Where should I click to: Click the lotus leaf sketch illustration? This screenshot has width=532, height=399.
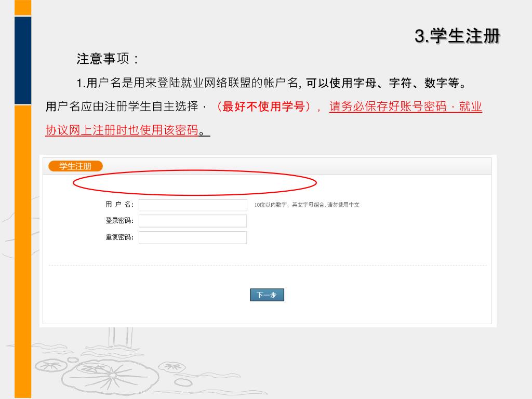click(110, 375)
